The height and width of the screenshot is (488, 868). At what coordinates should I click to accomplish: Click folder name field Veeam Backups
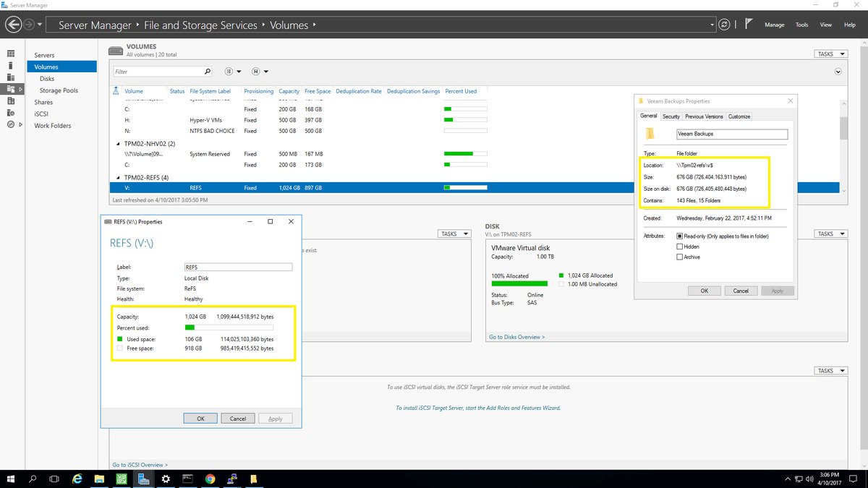[731, 134]
